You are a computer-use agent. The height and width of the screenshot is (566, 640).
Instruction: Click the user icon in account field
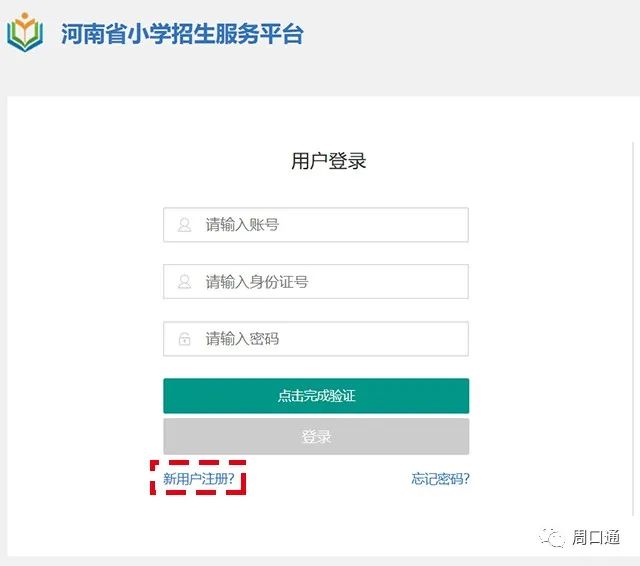point(185,225)
